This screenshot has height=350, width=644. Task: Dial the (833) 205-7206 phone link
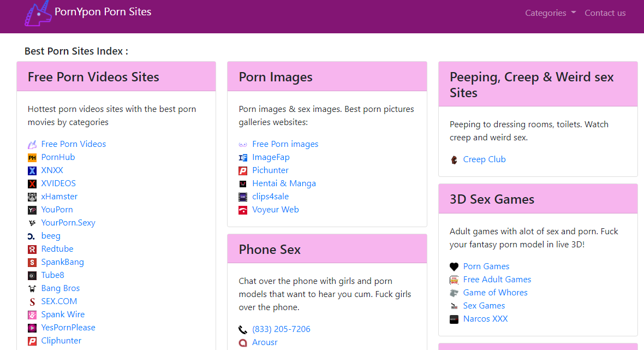pos(281,329)
